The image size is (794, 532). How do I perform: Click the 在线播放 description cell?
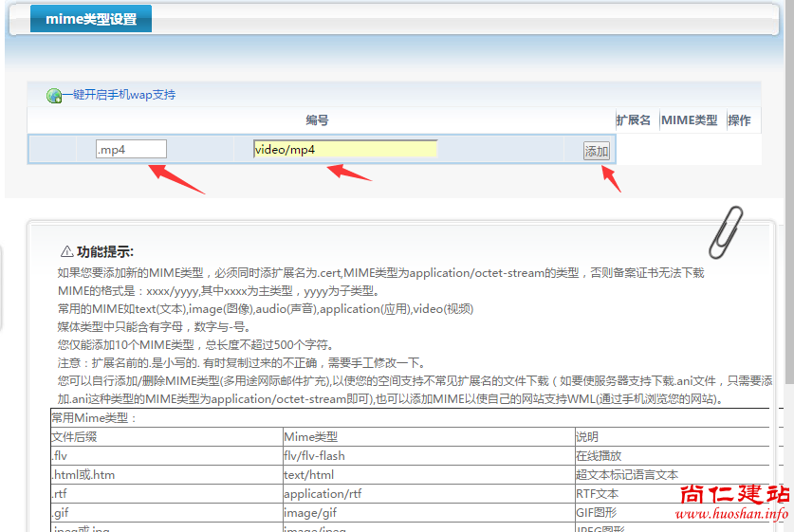tap(599, 456)
